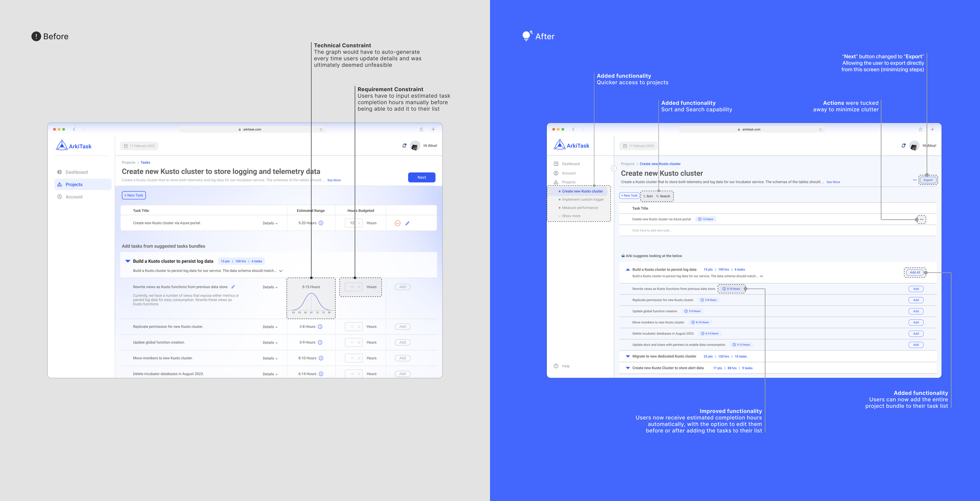Click the Sort option next to Search
This screenshot has width=980, height=501.
tap(648, 196)
